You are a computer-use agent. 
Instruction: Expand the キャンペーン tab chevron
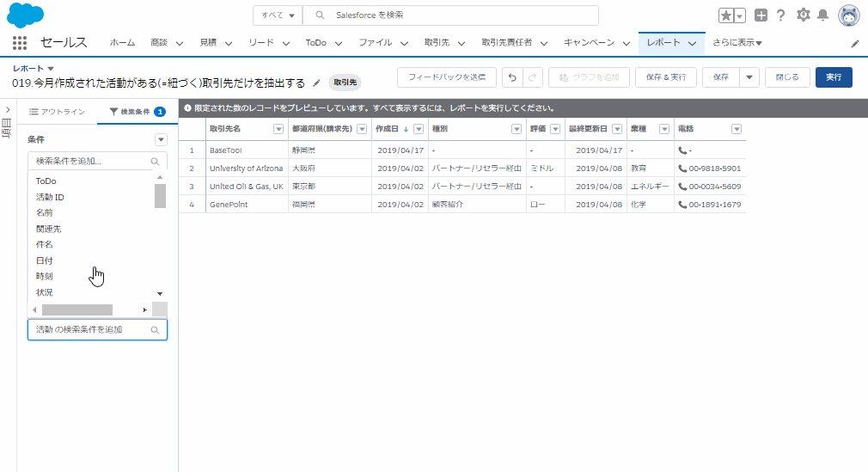click(x=627, y=43)
